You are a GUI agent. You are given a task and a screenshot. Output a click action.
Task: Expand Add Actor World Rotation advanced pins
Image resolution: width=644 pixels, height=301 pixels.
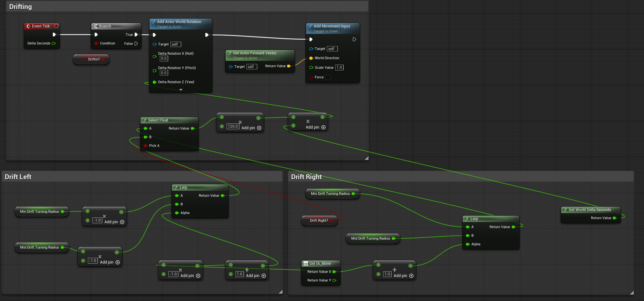coord(181,90)
